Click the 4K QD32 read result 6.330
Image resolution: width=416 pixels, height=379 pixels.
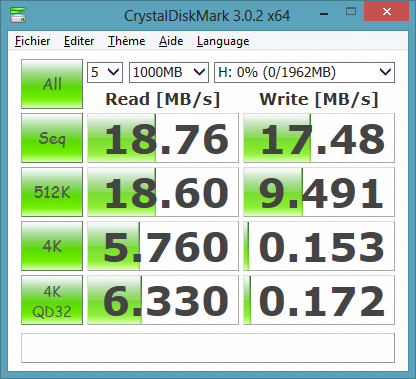pos(163,300)
